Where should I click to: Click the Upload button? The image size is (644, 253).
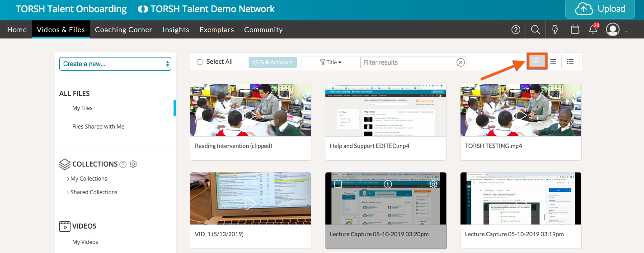click(600, 9)
